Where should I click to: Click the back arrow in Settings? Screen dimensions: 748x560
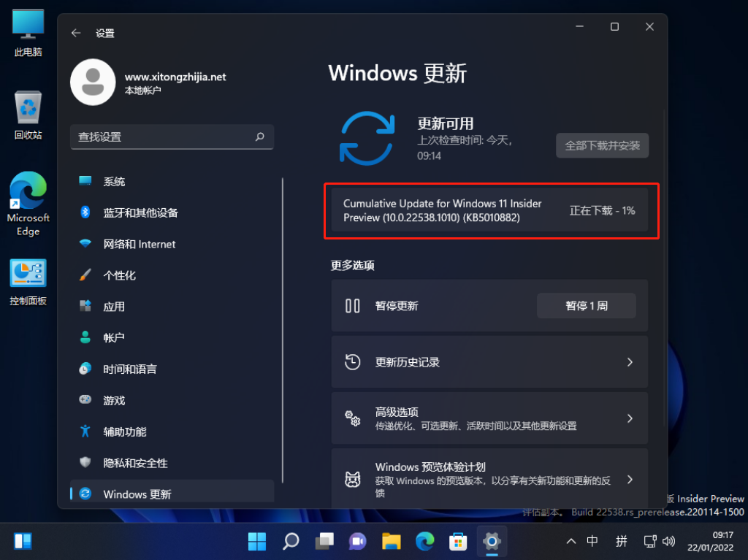pos(76,33)
